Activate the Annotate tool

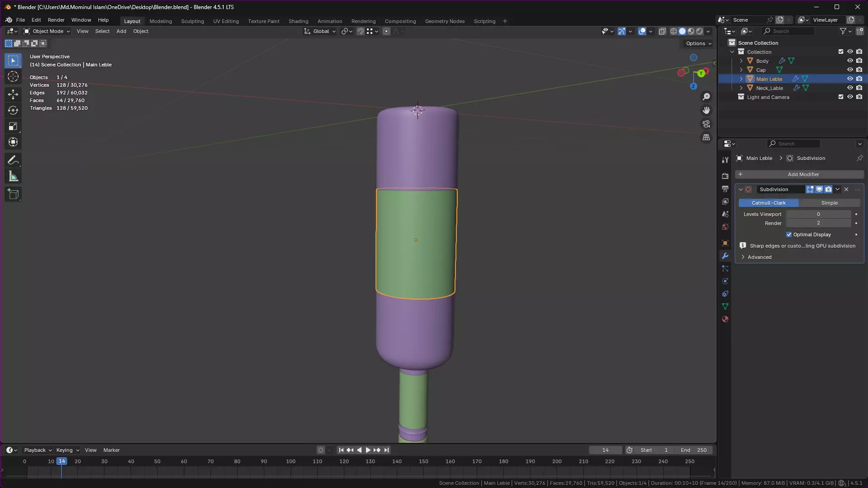(x=13, y=160)
